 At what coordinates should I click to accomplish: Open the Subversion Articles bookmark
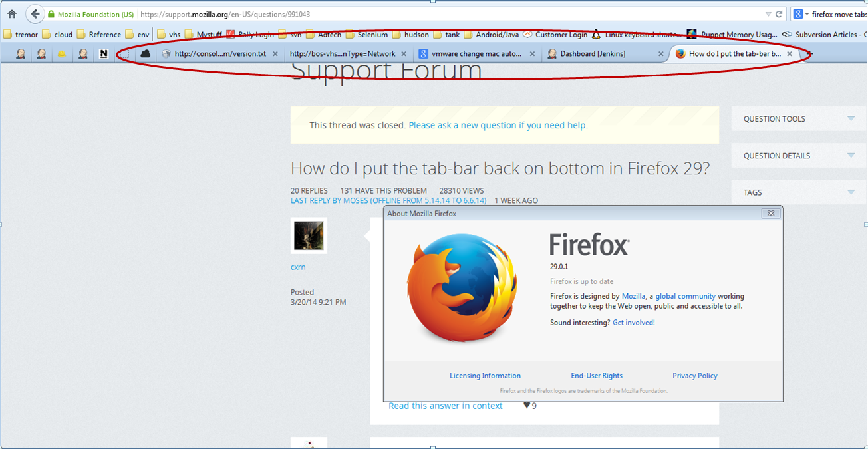click(825, 35)
